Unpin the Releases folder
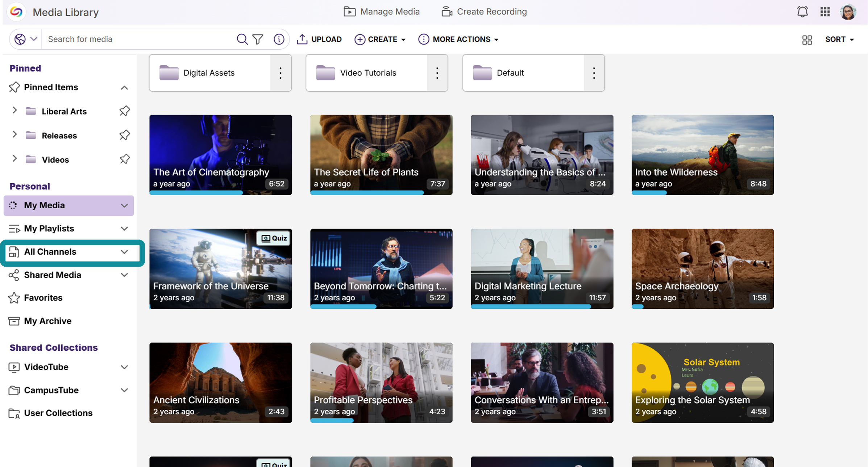The width and height of the screenshot is (868, 467). pos(124,135)
